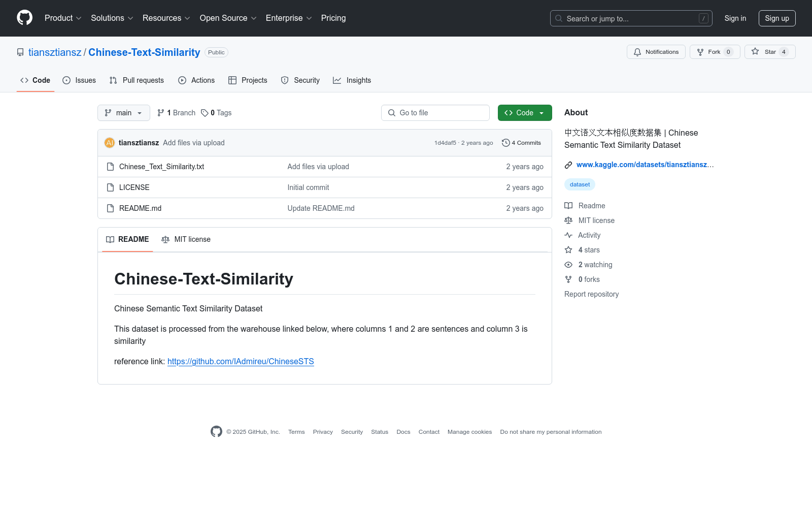Screen dimensions: 812x508
Task: Open the Security tab
Action: [300, 80]
